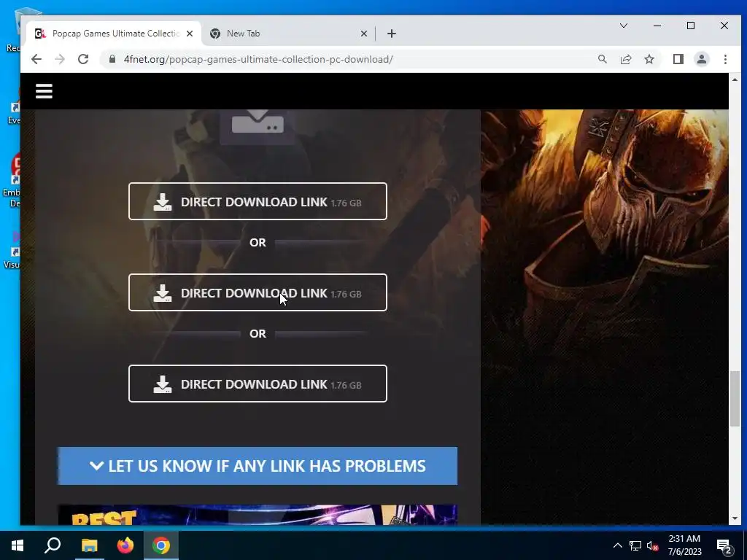Bookmark this page with the star
This screenshot has width=747, height=560.
click(x=649, y=59)
